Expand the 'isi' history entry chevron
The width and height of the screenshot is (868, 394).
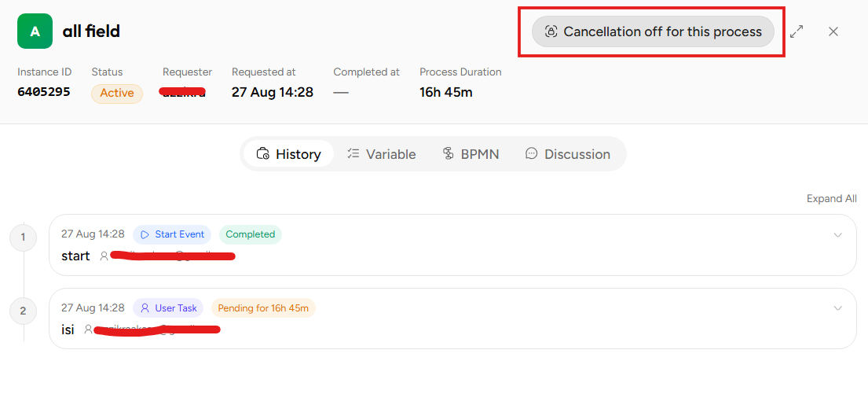point(837,308)
